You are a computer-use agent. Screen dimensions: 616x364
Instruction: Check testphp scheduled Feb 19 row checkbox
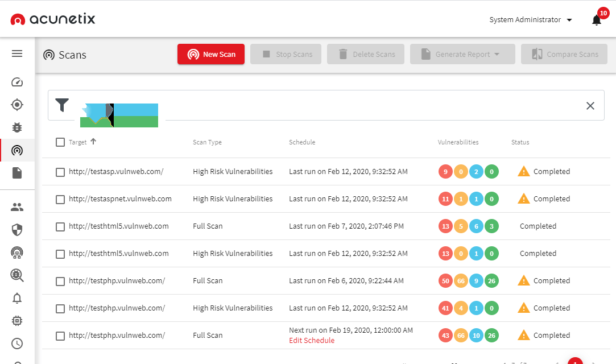[60, 336]
